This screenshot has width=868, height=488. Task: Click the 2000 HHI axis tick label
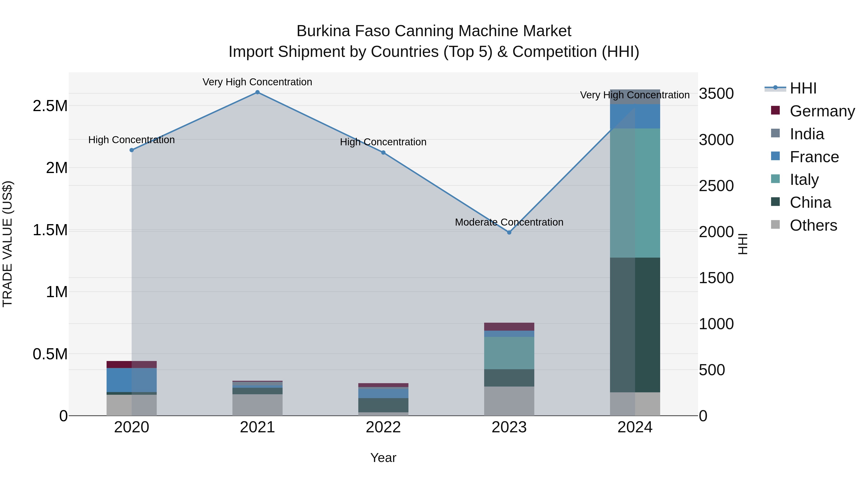pyautogui.click(x=716, y=232)
